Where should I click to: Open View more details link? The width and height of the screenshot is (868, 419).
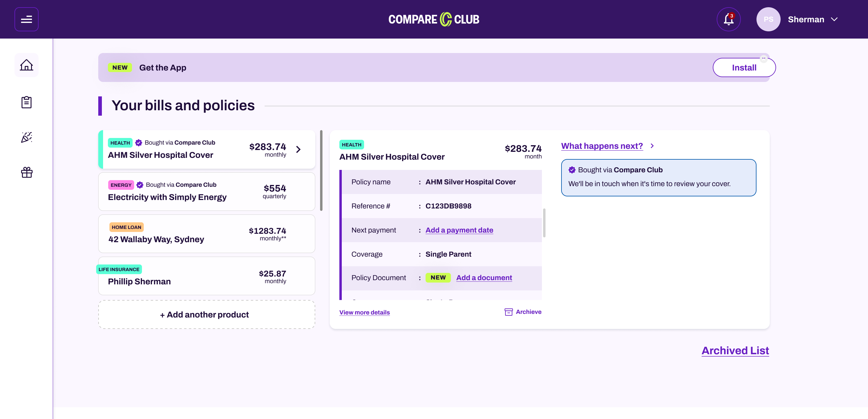point(364,312)
